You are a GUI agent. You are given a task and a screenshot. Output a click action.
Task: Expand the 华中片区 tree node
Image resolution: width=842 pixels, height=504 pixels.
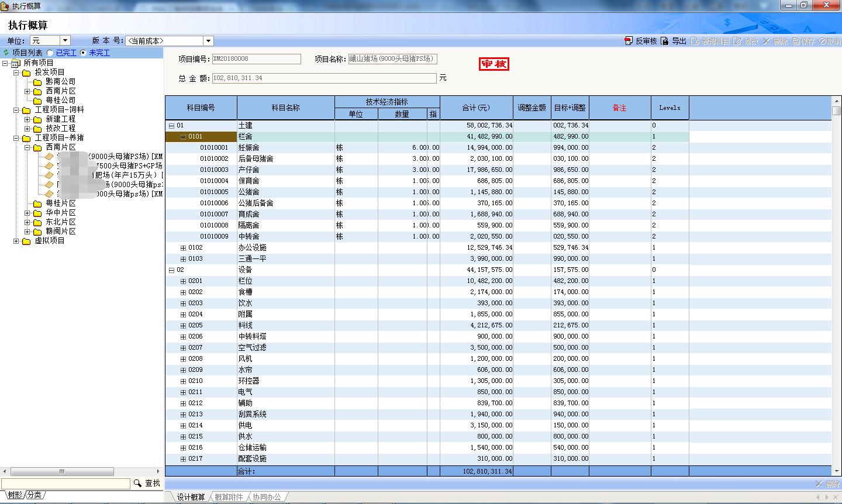[x=27, y=213]
